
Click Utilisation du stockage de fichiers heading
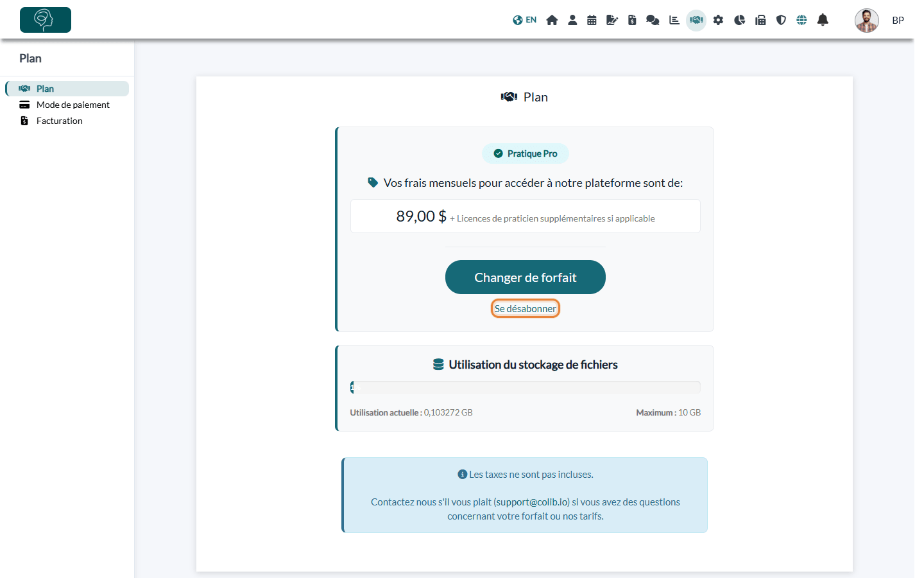pyautogui.click(x=526, y=365)
